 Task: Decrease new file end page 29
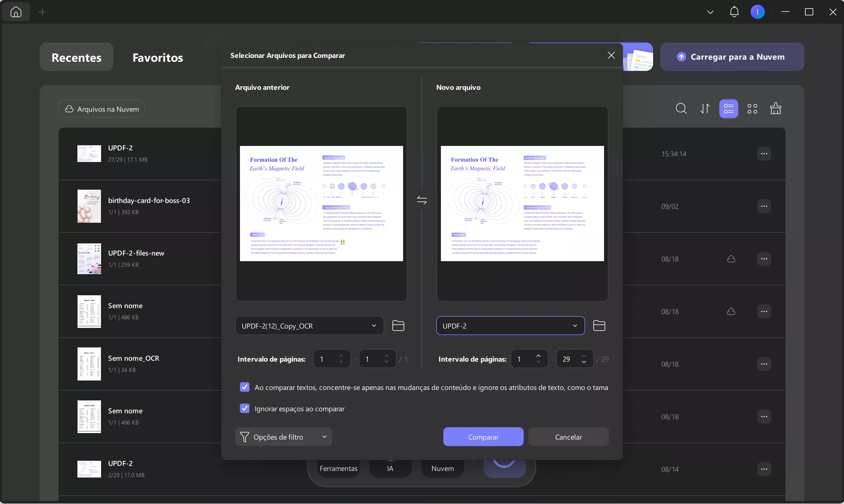coord(584,362)
